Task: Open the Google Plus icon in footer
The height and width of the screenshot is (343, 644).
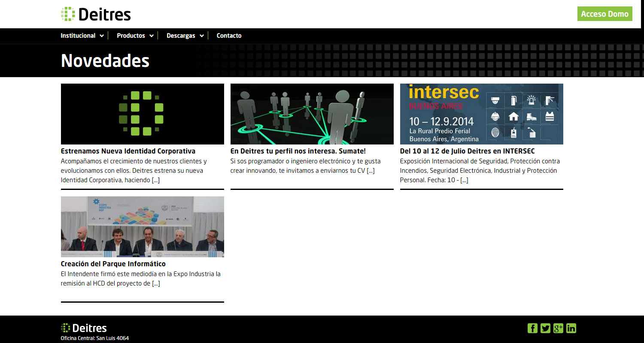Action: (558, 328)
